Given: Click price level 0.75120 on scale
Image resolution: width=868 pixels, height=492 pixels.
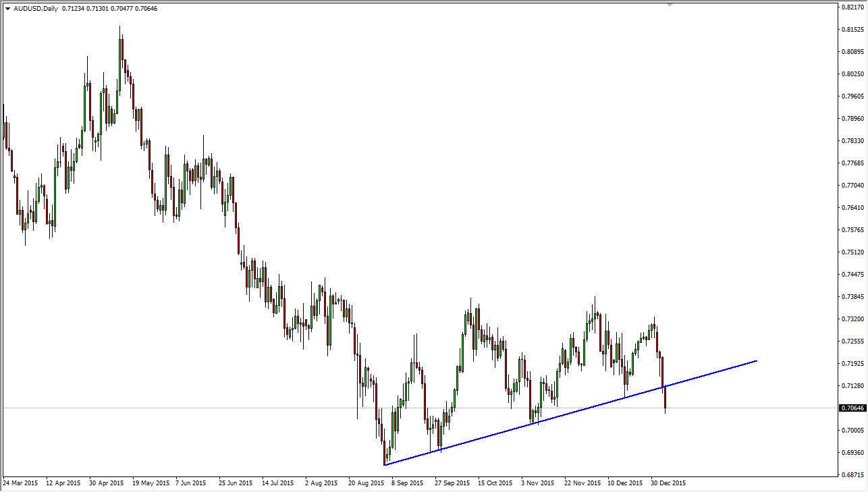Looking at the screenshot, I should (x=853, y=252).
